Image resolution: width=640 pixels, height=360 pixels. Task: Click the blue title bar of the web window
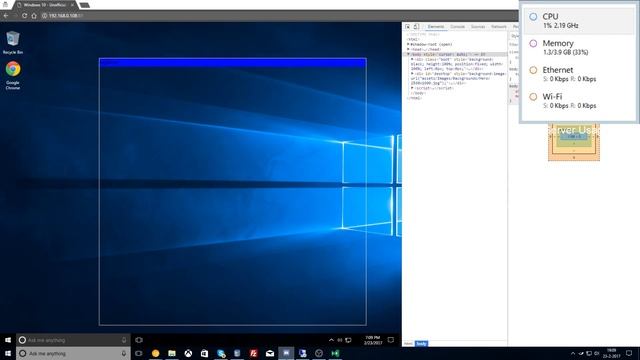click(233, 63)
